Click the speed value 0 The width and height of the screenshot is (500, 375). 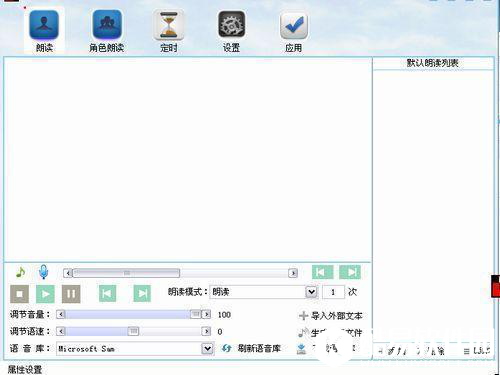click(x=220, y=332)
